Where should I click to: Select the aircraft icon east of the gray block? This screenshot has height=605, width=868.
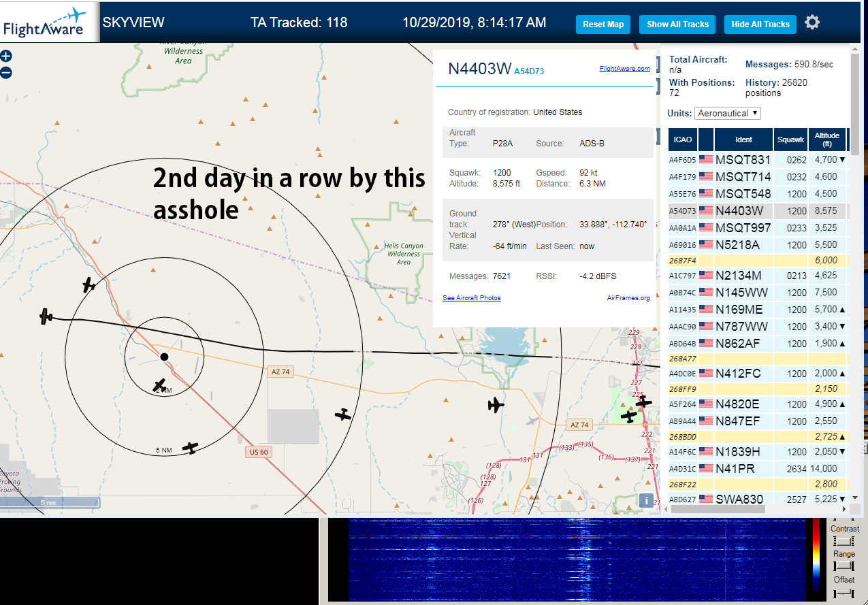[x=343, y=414]
